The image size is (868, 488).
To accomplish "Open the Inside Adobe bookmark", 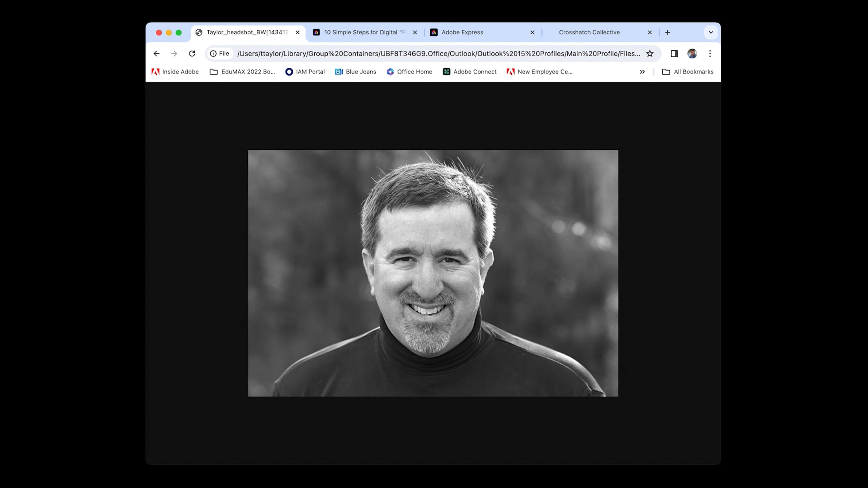I will (175, 72).
